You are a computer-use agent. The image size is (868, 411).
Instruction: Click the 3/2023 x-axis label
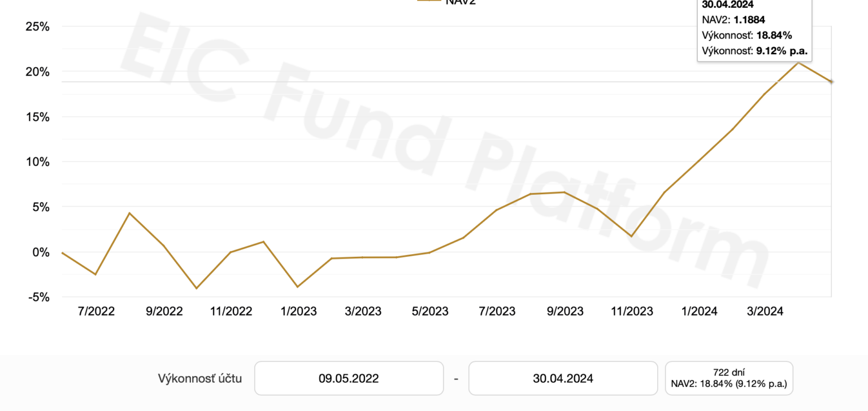pos(362,311)
